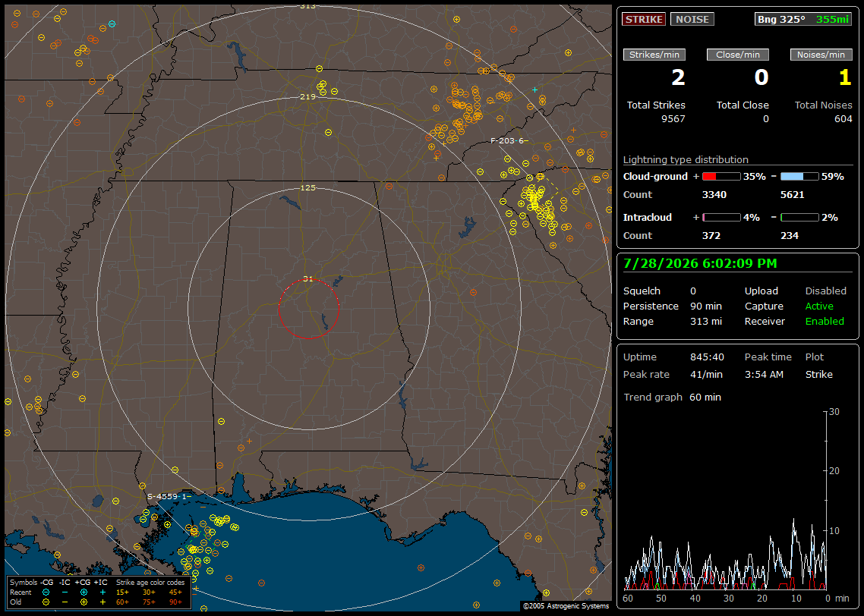Switch the display to STRIKE mode
The width and height of the screenshot is (864, 616).
[x=644, y=19]
